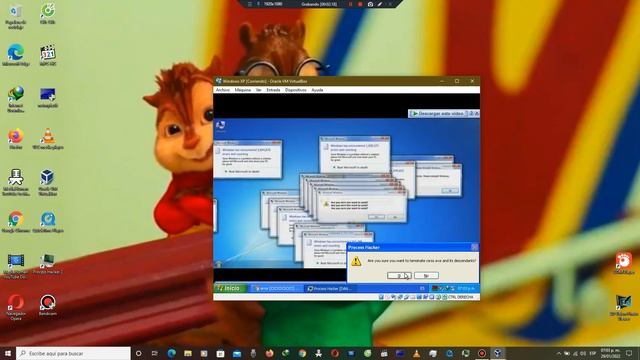Show hidden system tray icons
This screenshot has width=640, height=360.
point(559,353)
